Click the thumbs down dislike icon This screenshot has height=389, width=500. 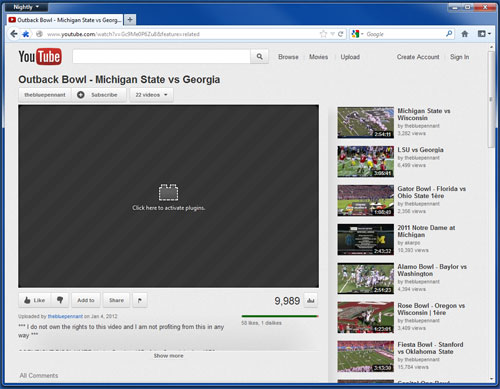click(x=60, y=300)
